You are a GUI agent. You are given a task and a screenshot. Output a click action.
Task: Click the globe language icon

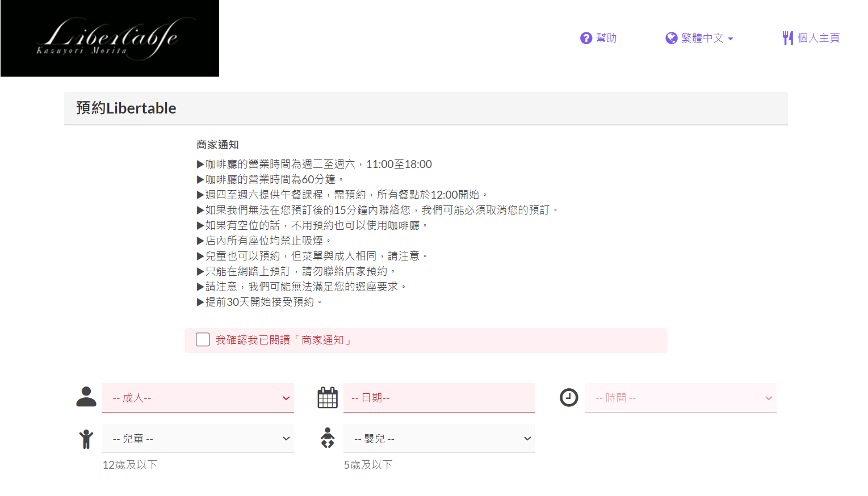(672, 38)
